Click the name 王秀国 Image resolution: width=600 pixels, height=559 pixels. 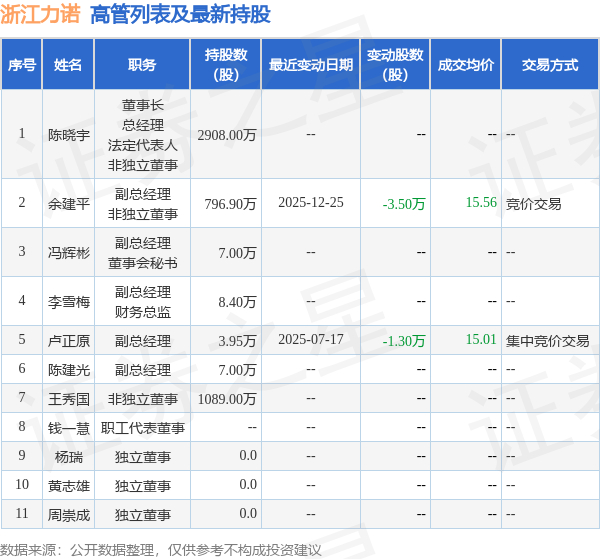69,399
